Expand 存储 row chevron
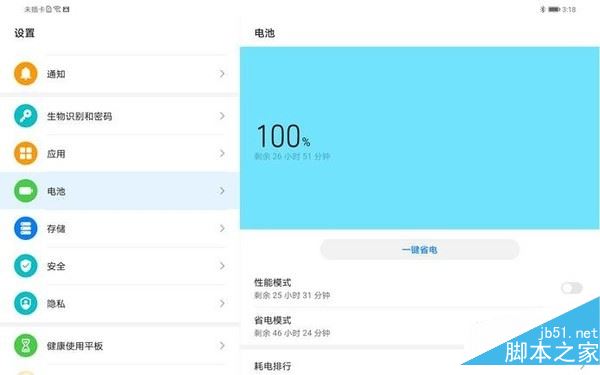Viewport: 600px width, 375px height. (x=222, y=228)
